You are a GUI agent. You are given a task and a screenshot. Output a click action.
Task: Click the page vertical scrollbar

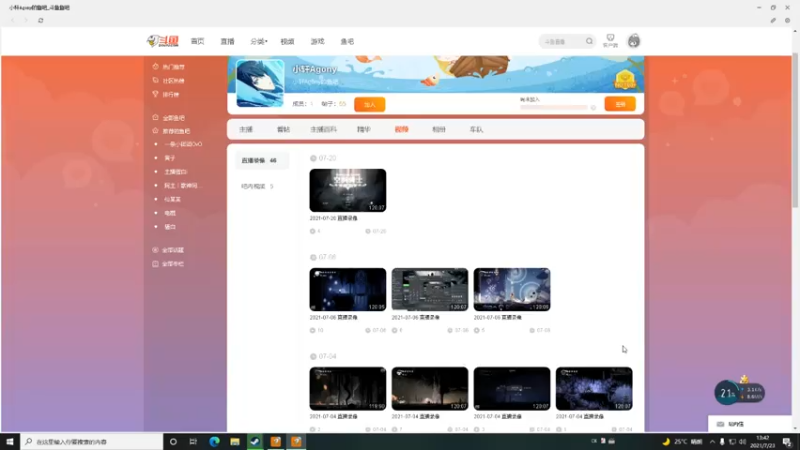click(x=795, y=128)
